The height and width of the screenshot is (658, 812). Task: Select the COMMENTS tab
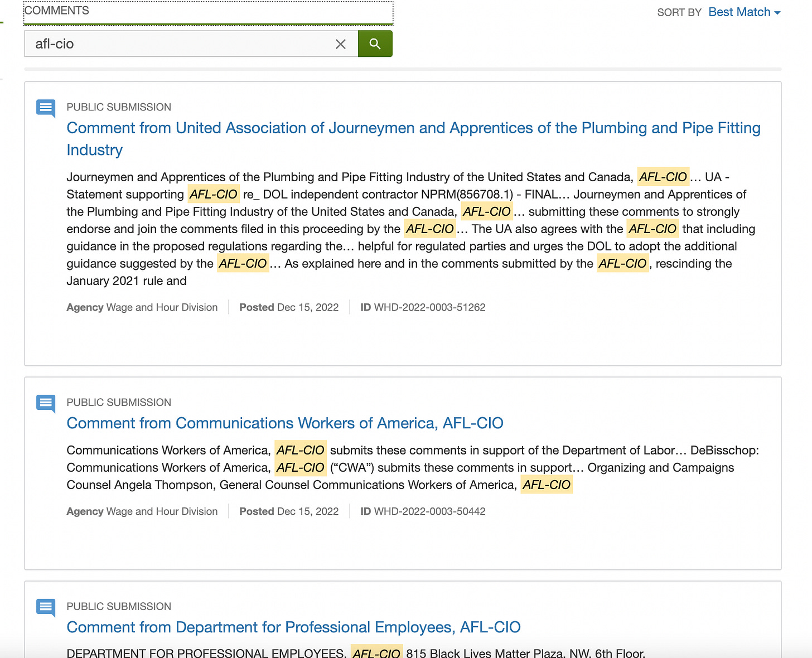point(208,12)
